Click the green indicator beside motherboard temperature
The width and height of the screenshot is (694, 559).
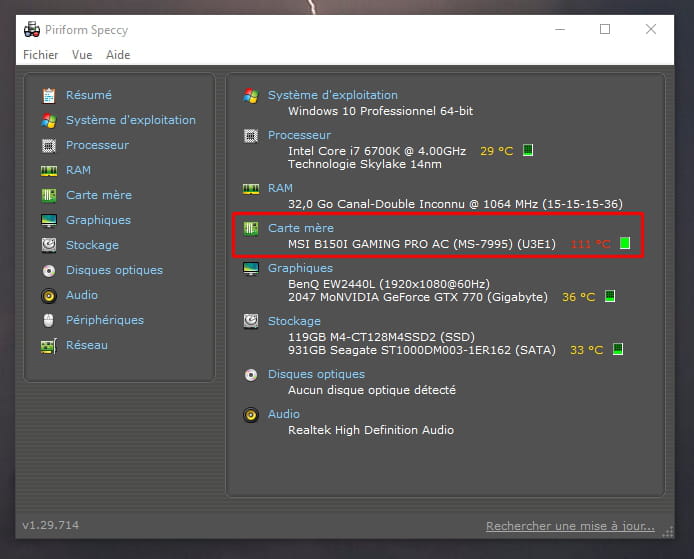(x=625, y=243)
